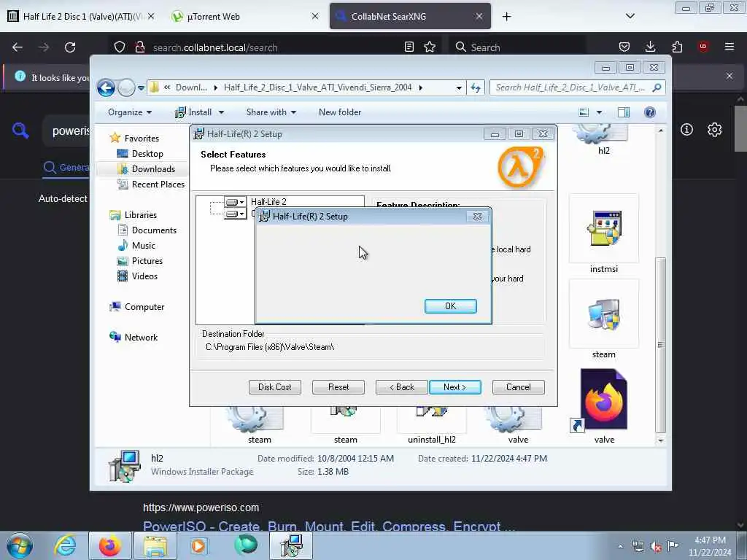Open the Organize menu in Explorer
Viewport: 747px width, 560px height.
coord(130,112)
